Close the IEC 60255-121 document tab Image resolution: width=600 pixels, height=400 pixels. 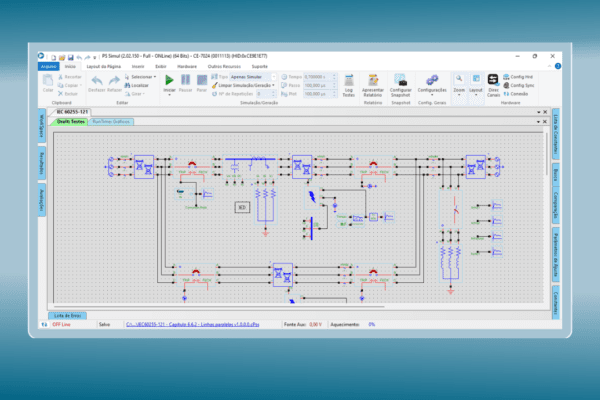(545, 112)
